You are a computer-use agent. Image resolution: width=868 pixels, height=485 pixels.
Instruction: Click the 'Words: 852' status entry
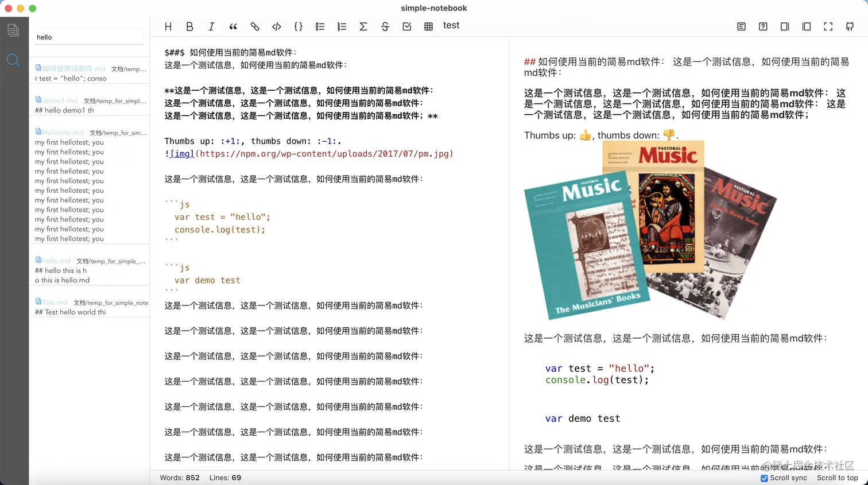click(180, 478)
